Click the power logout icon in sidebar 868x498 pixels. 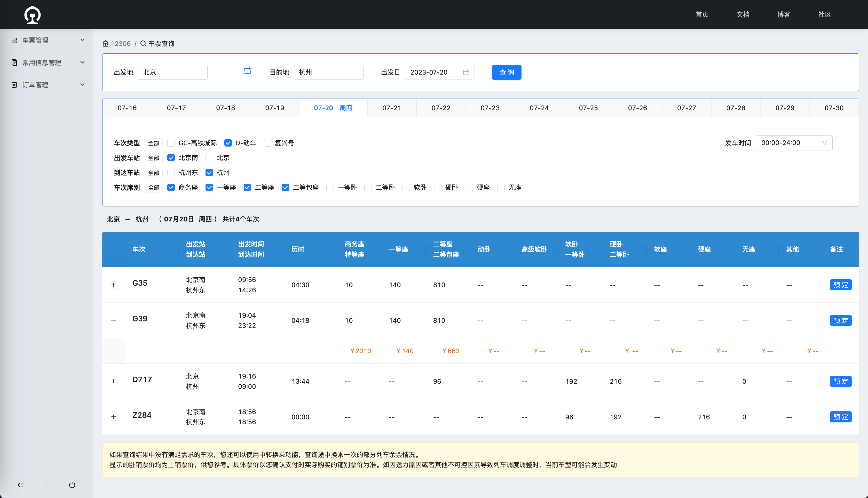(x=72, y=485)
